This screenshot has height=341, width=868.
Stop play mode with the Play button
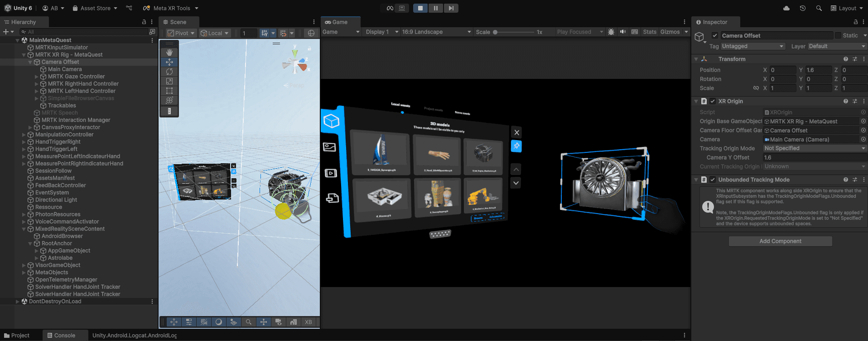pyautogui.click(x=420, y=8)
